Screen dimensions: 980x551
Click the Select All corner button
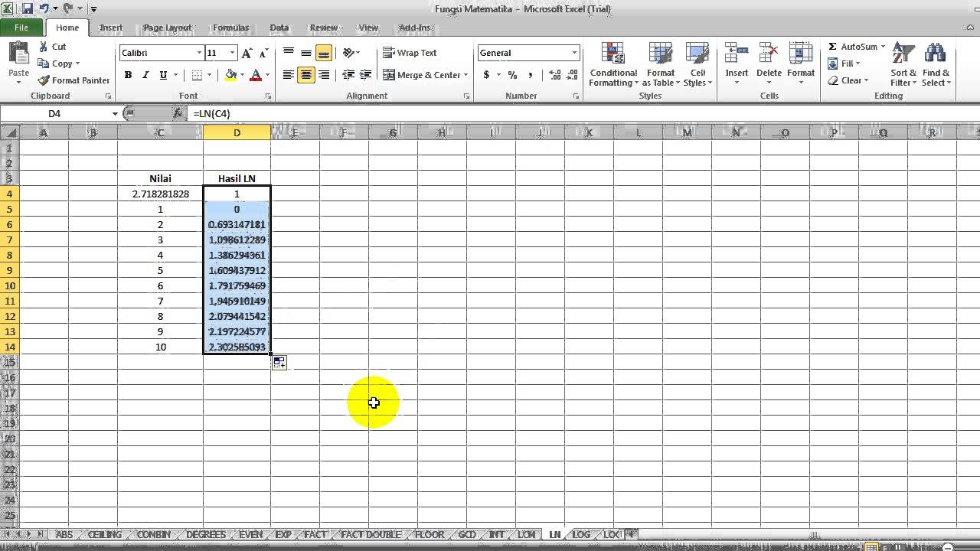tap(9, 133)
